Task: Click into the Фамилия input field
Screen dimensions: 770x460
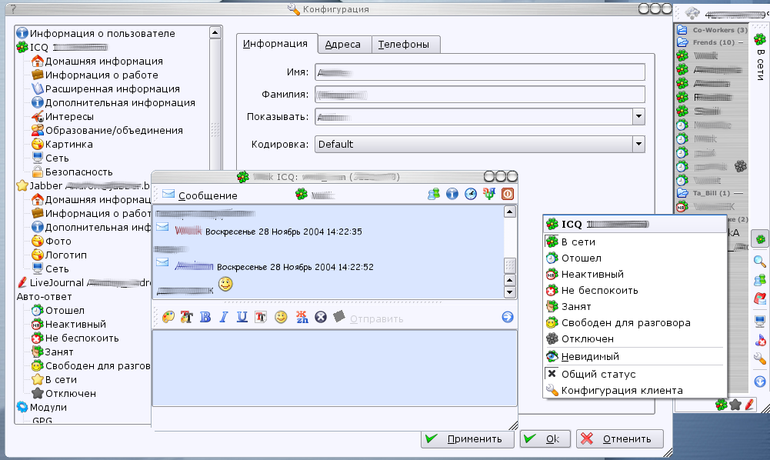Action: 480,94
